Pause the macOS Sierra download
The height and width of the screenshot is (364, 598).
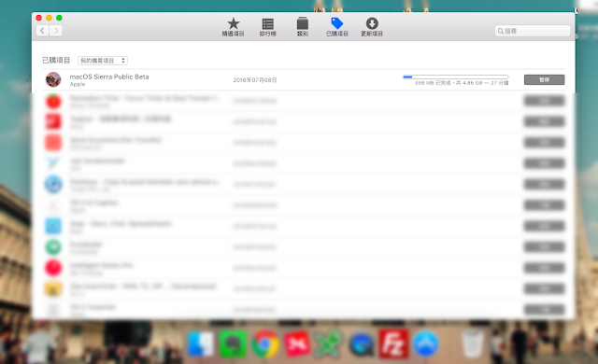544,79
